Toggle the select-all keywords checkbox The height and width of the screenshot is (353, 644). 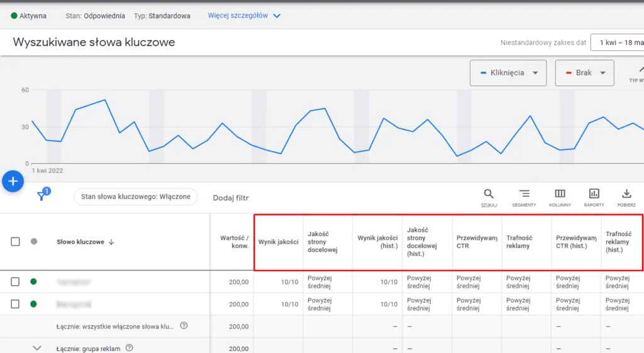coord(15,241)
